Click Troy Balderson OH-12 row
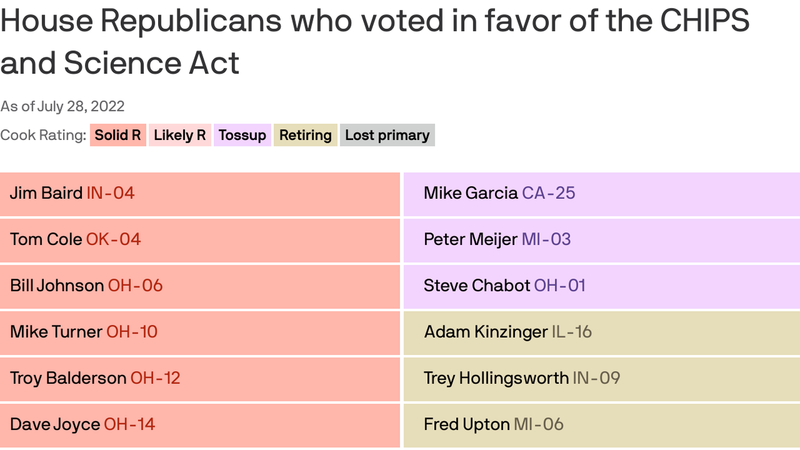 [200, 378]
